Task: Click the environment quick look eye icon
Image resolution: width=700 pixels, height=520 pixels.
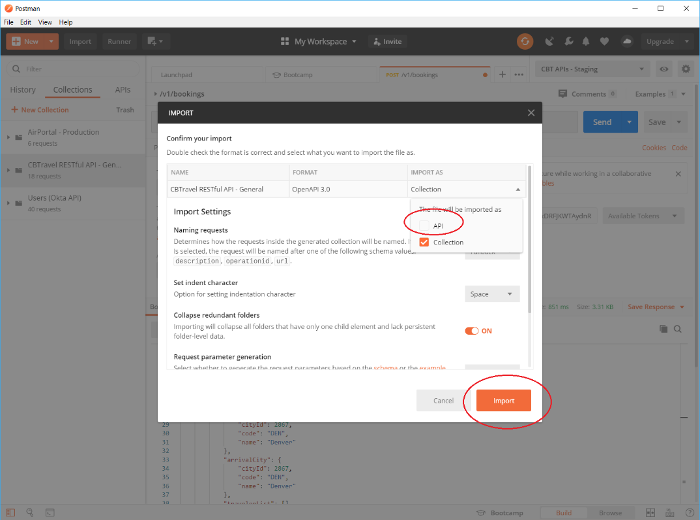Action: coord(664,69)
